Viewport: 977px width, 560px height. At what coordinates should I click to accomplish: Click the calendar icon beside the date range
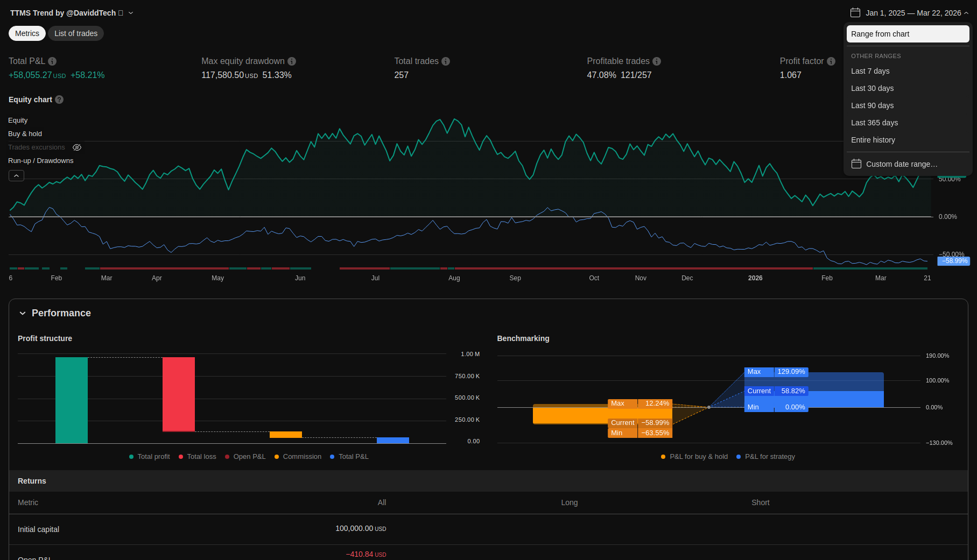click(855, 13)
